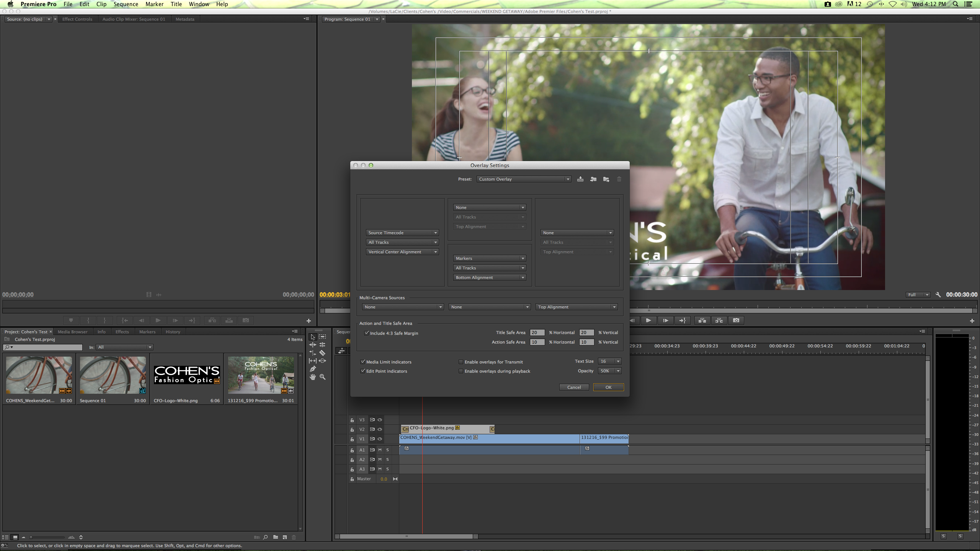Expand the Preset dropdown in Overlay Settings
This screenshot has width=980, height=551.
(x=567, y=179)
